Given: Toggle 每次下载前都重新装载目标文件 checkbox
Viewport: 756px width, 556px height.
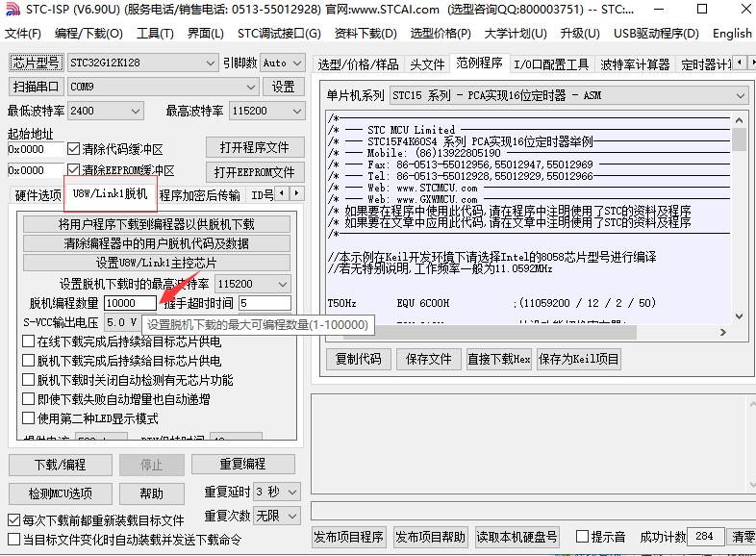Looking at the screenshot, I should tap(13, 520).
